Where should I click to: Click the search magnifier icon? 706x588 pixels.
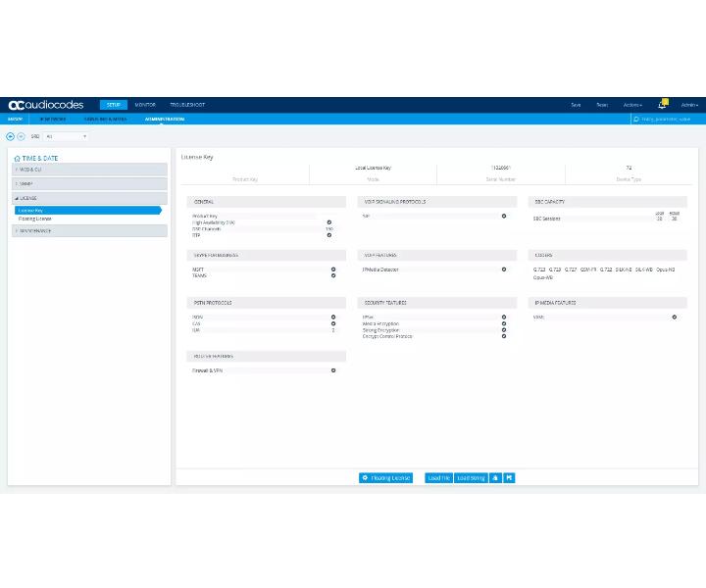coord(636,120)
